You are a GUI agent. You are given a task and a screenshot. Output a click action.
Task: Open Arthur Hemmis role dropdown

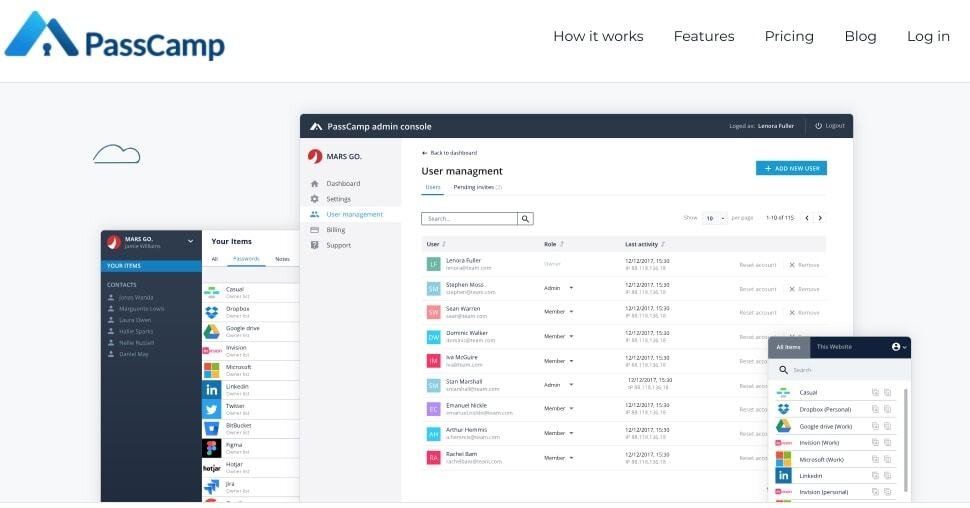pos(559,433)
